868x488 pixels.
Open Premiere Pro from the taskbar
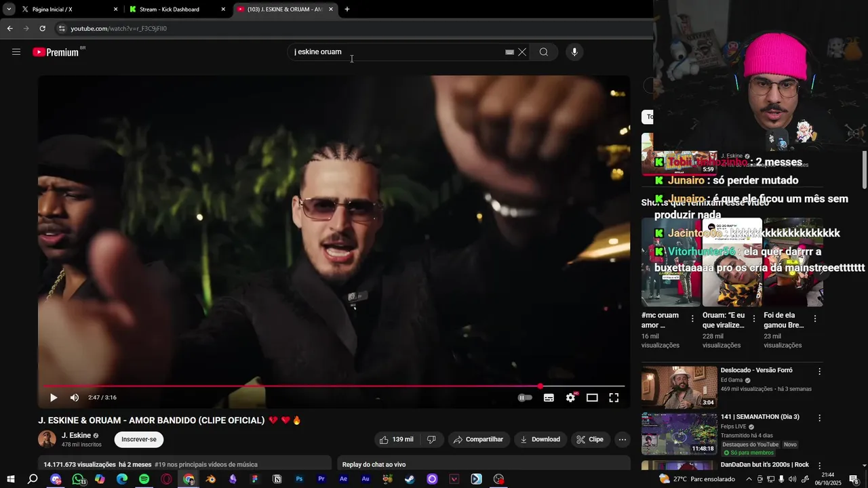(x=321, y=479)
